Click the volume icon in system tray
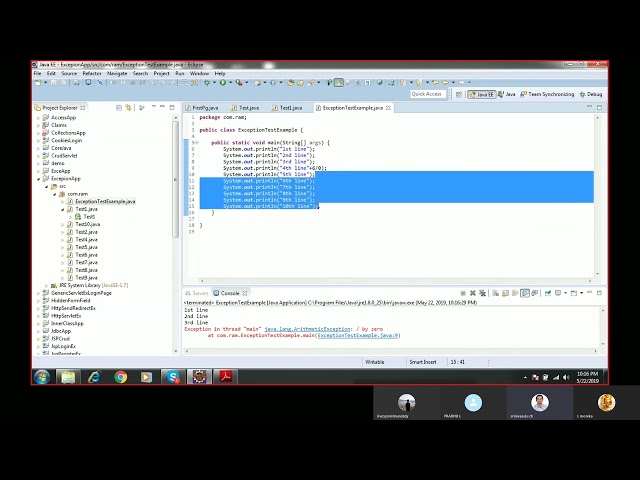 [x=566, y=378]
